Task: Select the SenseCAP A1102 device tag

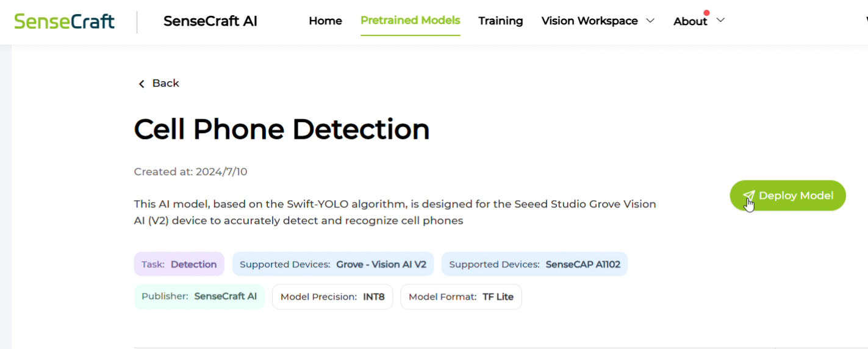Action: pos(534,264)
